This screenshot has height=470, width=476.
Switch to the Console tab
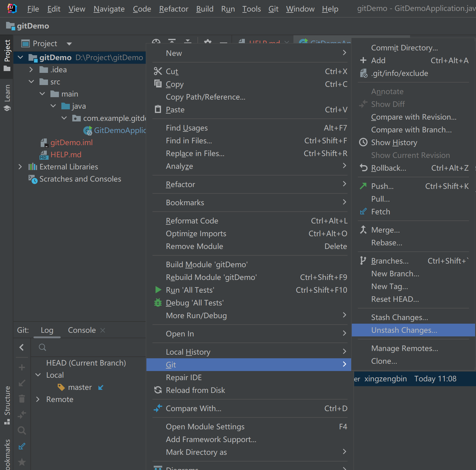82,330
